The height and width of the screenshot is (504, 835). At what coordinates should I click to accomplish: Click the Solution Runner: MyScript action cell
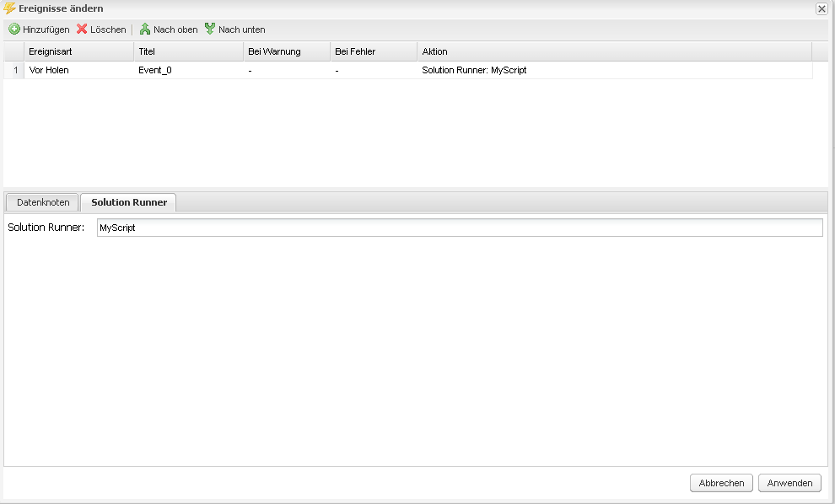click(615, 70)
